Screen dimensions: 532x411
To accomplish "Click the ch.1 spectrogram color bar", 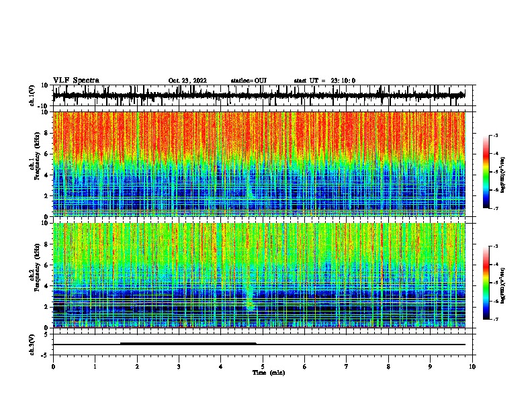I will pyautogui.click(x=486, y=172).
